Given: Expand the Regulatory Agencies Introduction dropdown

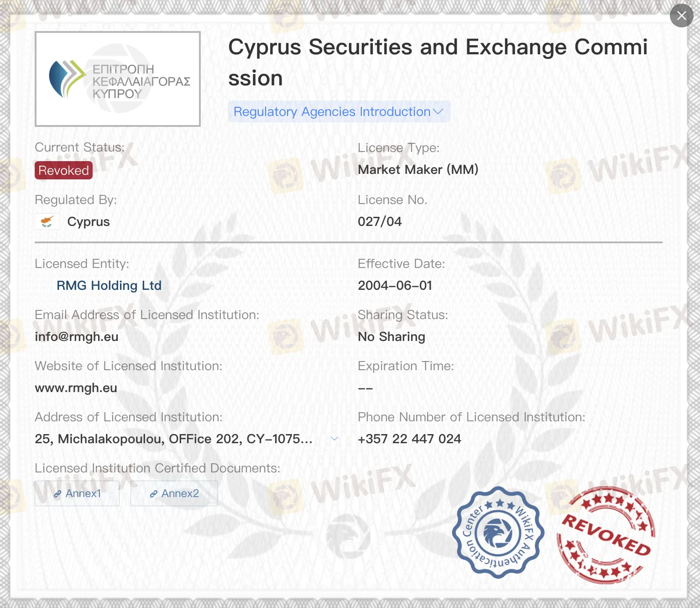Looking at the screenshot, I should click(339, 111).
